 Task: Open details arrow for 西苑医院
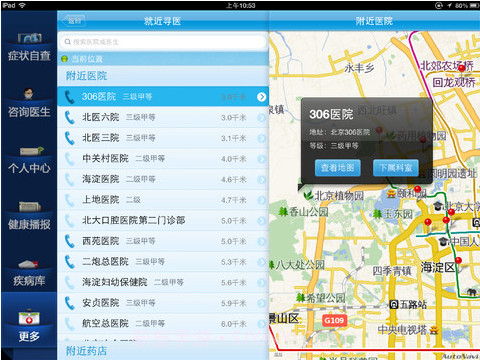coord(262,241)
